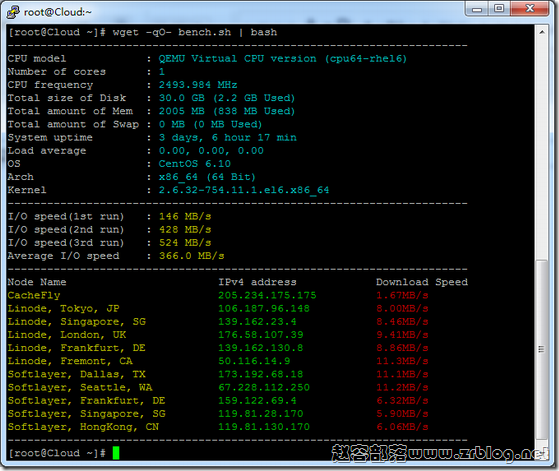559x471 pixels.
Task: Click the green terminal cursor block
Action: pyautogui.click(x=116, y=453)
